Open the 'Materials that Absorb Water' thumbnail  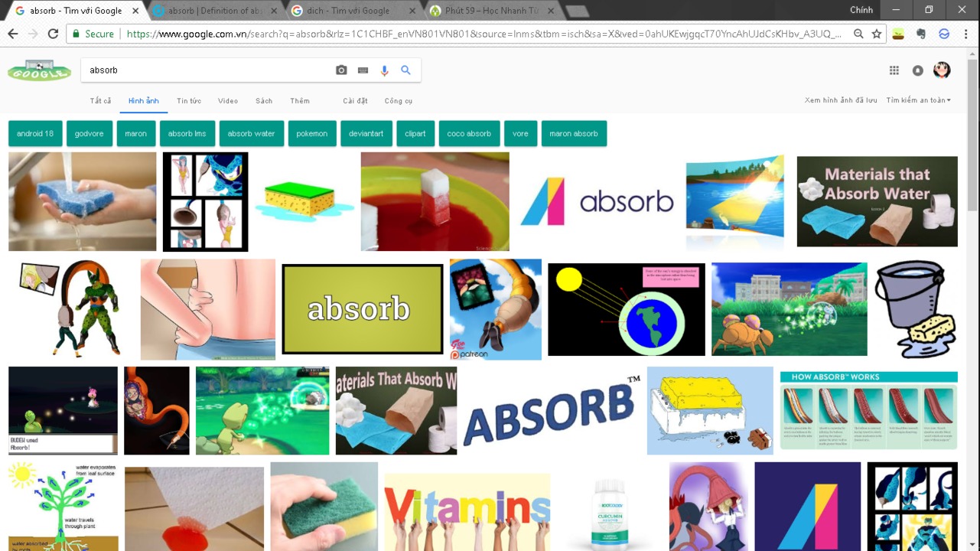(x=877, y=201)
